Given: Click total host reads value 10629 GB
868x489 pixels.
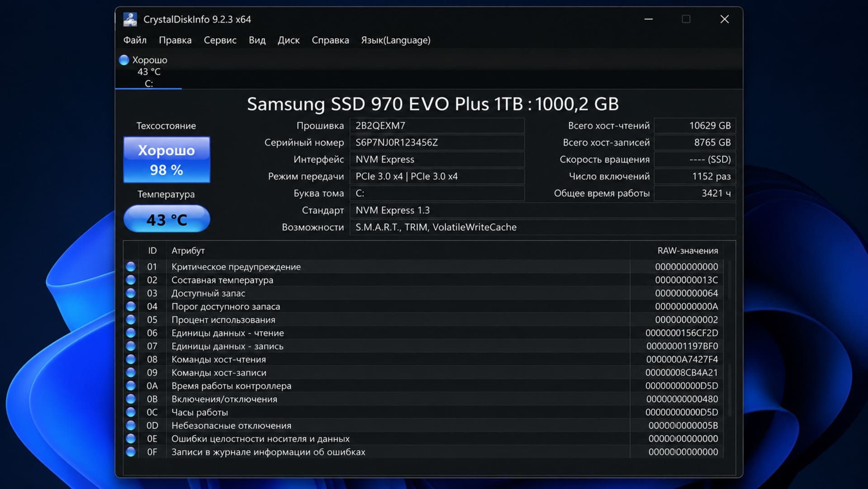Looking at the screenshot, I should tap(695, 125).
